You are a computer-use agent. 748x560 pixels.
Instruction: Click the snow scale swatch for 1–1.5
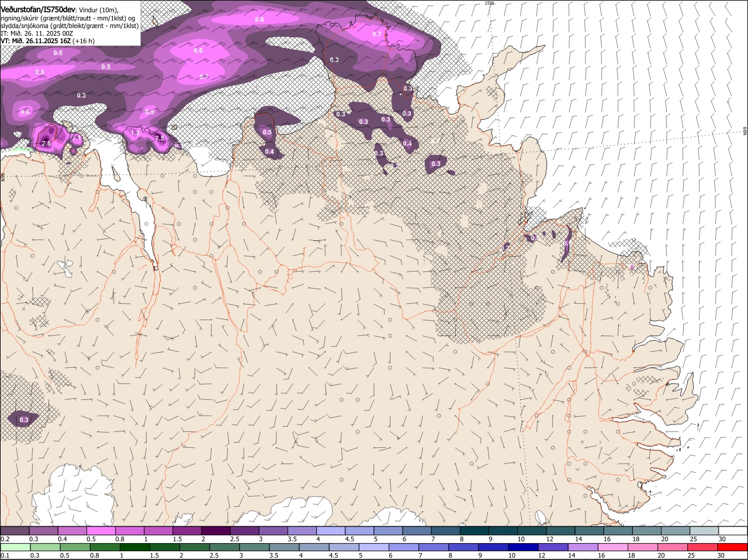coord(158,531)
